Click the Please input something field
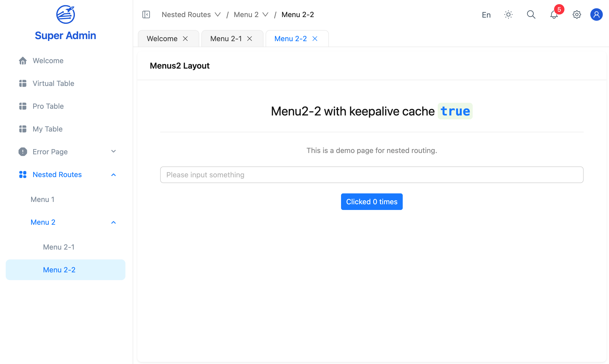 point(372,175)
